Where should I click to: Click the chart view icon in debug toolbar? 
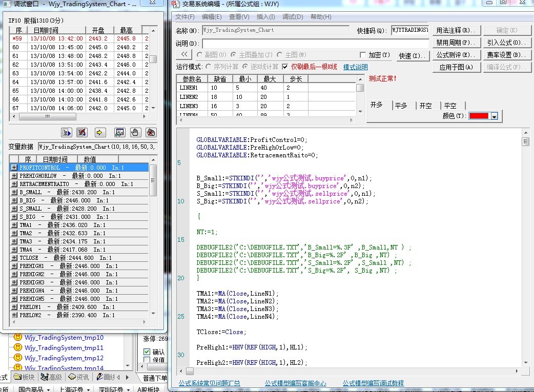click(x=119, y=133)
